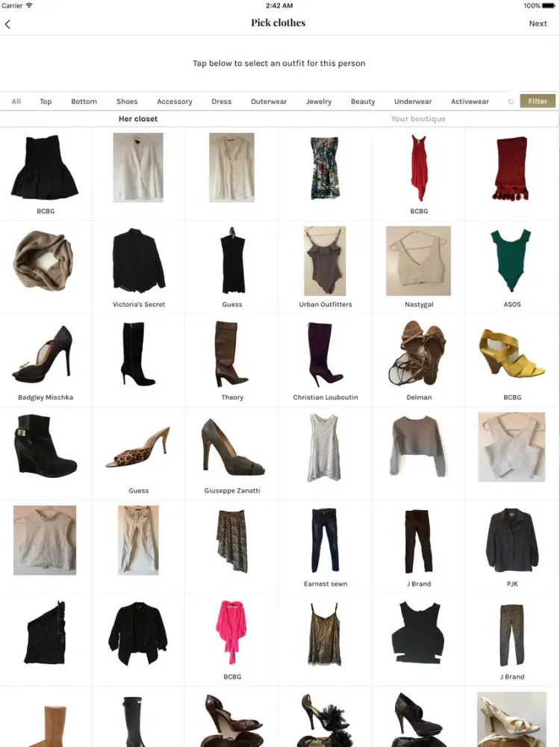Pick the tan sheepskin boot
The width and height of the screenshot is (560, 747).
(x=48, y=725)
